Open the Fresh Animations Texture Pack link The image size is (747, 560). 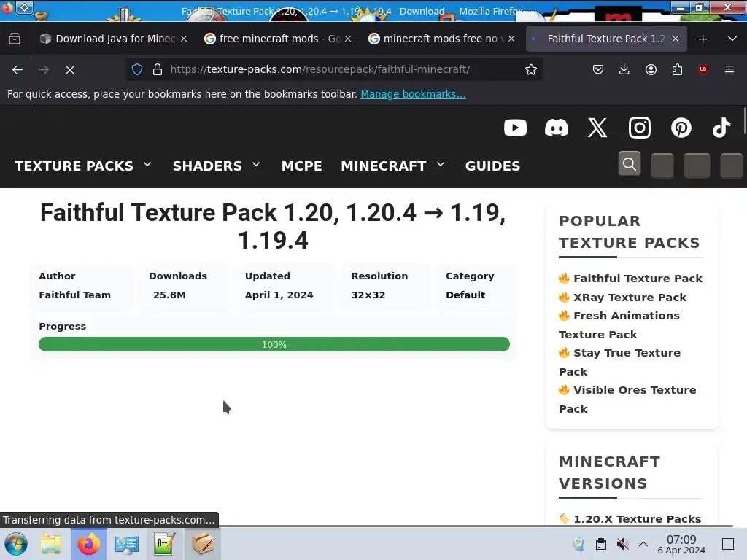point(619,324)
